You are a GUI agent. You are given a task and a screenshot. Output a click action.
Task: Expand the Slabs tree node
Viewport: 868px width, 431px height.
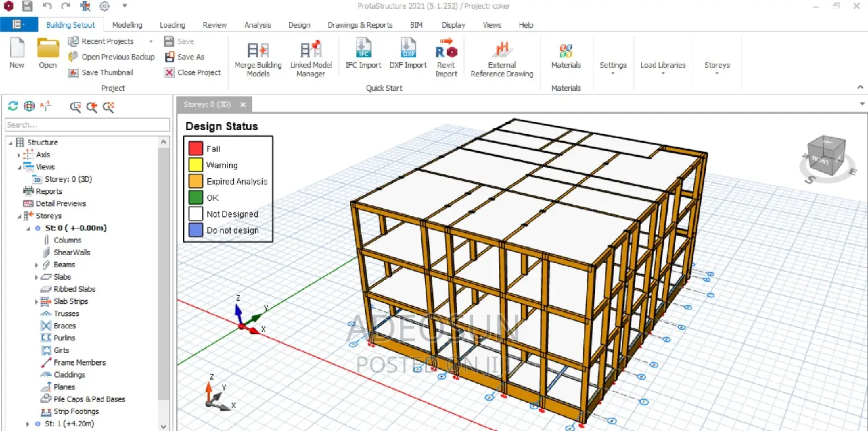coord(36,278)
